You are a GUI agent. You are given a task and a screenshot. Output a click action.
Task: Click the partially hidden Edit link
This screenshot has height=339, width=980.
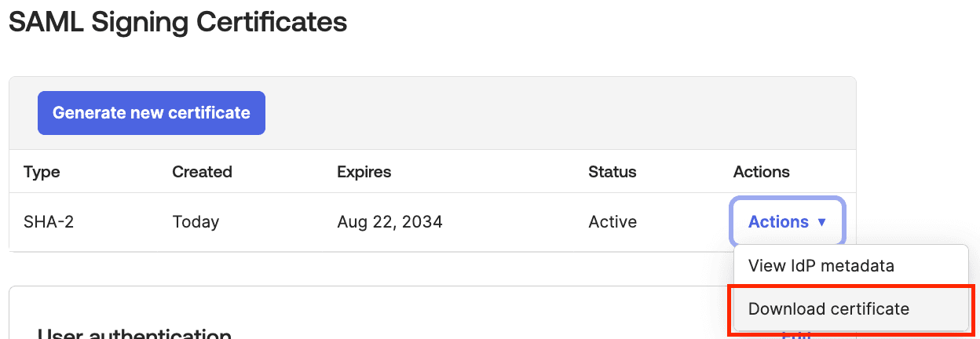[796, 335]
